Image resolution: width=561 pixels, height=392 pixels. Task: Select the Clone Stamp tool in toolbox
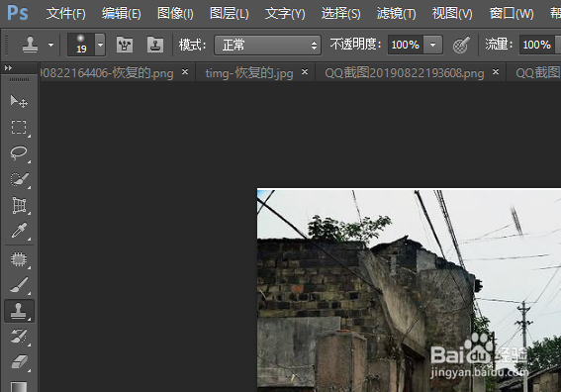[19, 311]
